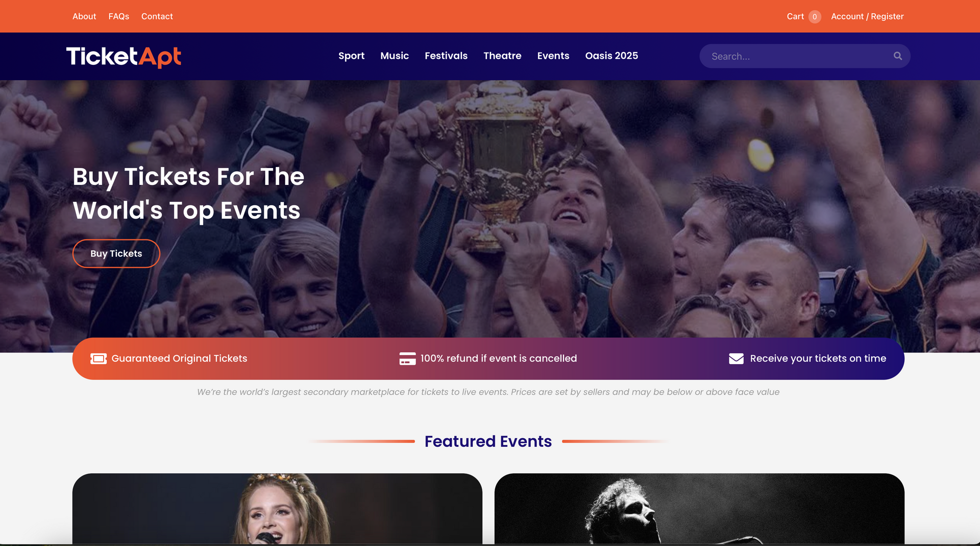Focus the Search input field
980x546 pixels.
pos(799,56)
